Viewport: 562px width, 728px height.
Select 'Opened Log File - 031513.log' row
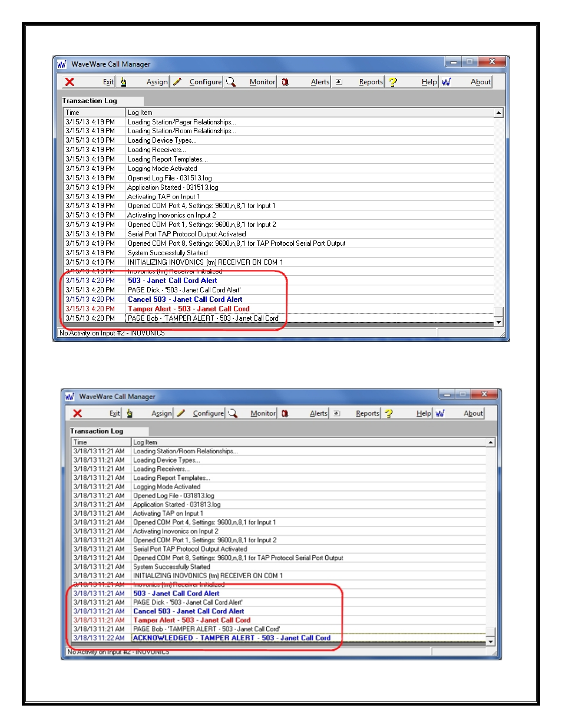279,178
